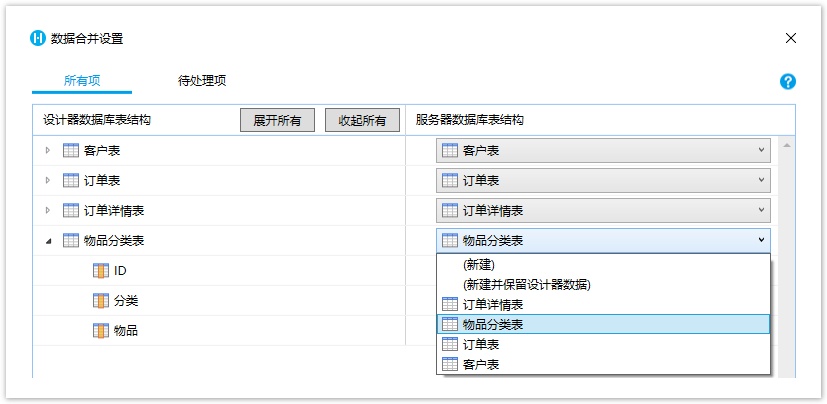Click the blue help question mark icon
The image size is (827, 404).
point(787,82)
